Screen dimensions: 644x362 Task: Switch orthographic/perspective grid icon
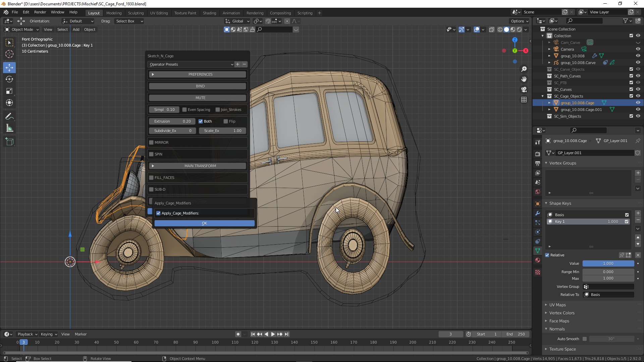click(524, 100)
